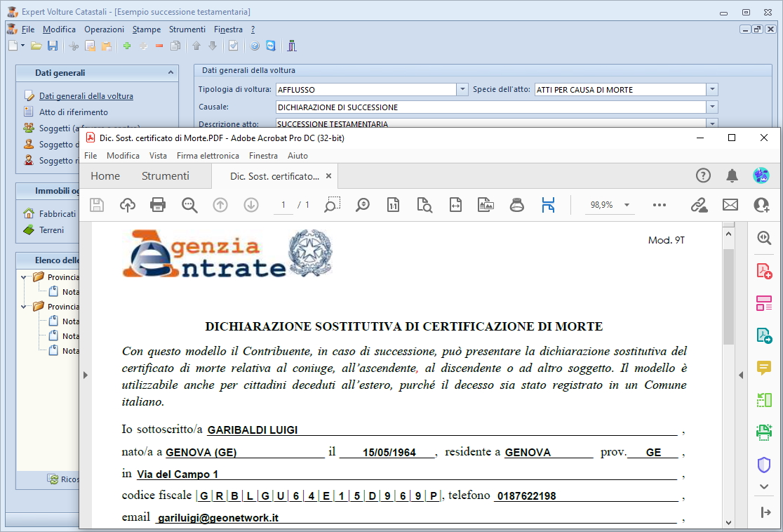Click the zoom out magnifier icon

click(x=363, y=205)
